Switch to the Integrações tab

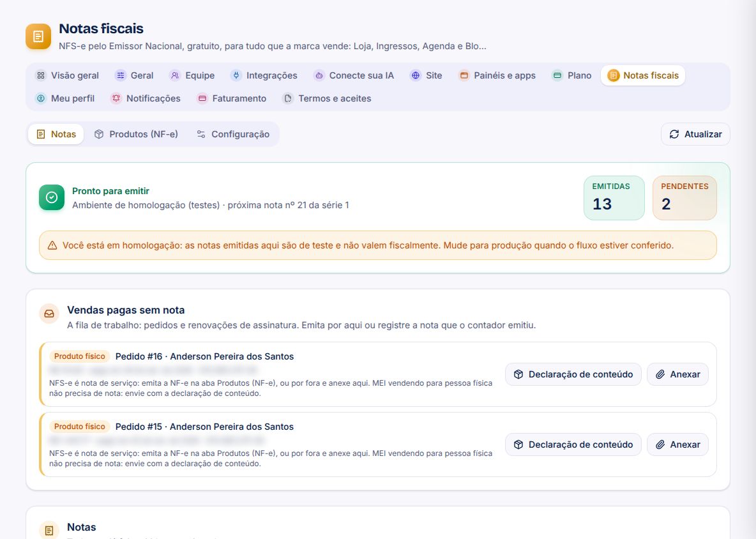(x=264, y=75)
